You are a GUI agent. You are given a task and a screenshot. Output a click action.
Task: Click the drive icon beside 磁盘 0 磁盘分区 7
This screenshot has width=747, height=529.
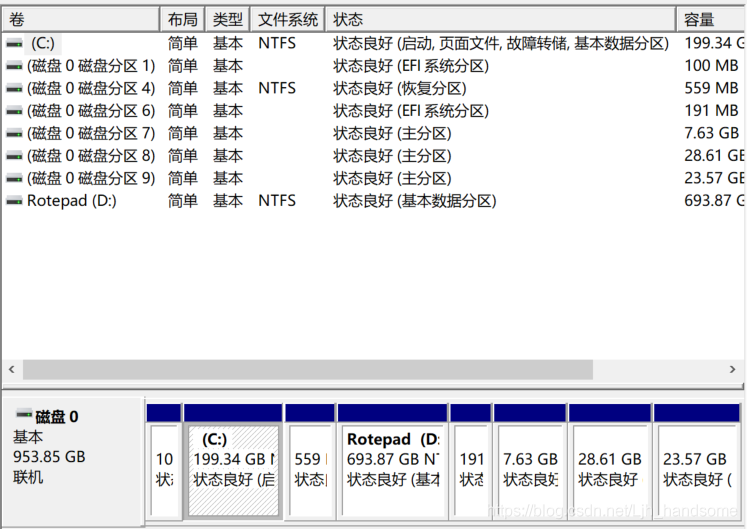[14, 133]
